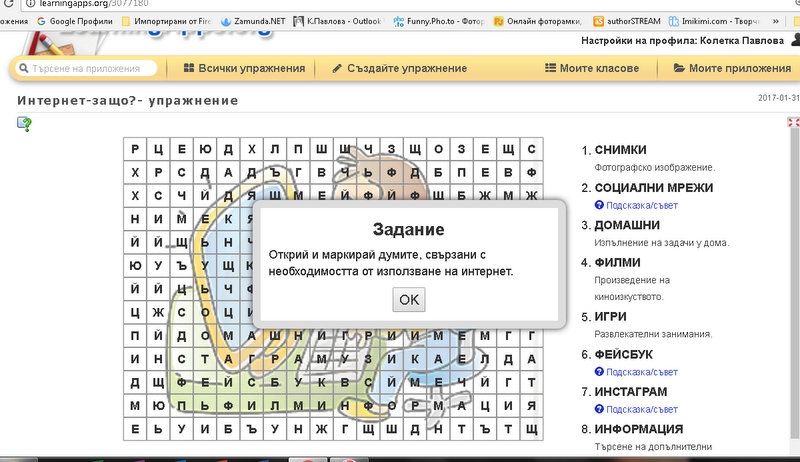
Task: Click grid letter Р in top-left cell
Action: pyautogui.click(x=135, y=149)
